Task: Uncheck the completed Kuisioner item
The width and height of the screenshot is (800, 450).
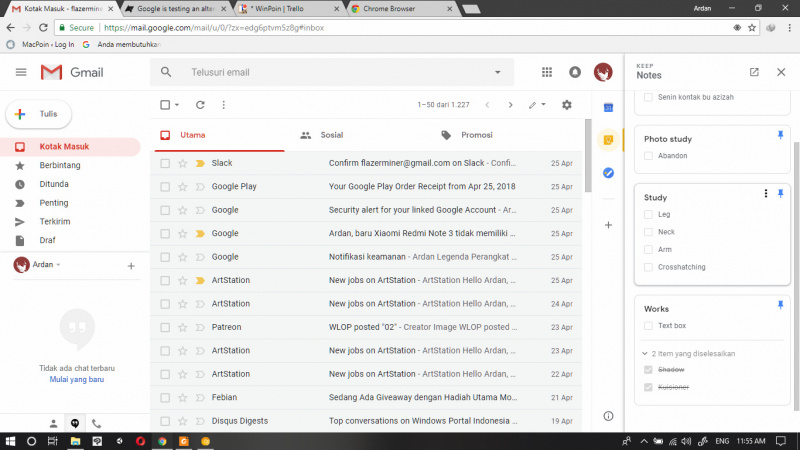Action: 648,387
